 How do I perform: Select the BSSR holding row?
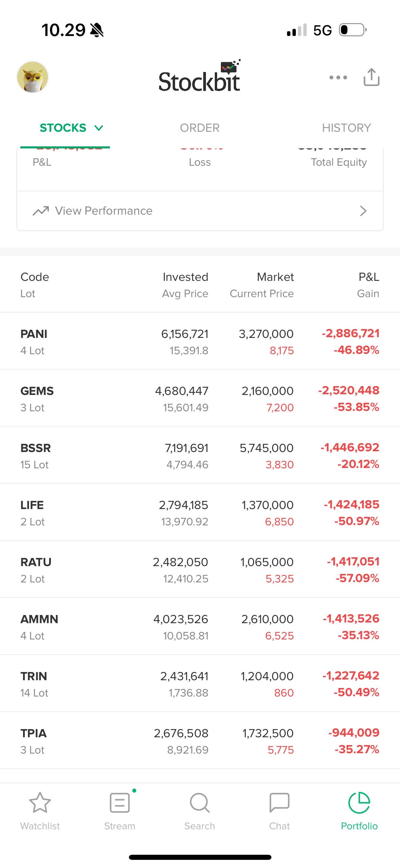tap(199, 456)
